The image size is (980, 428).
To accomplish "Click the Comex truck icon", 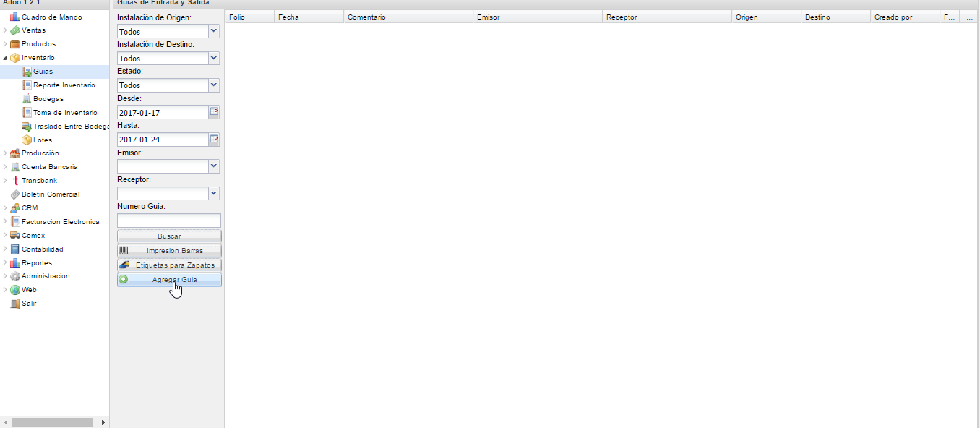I will click(15, 236).
